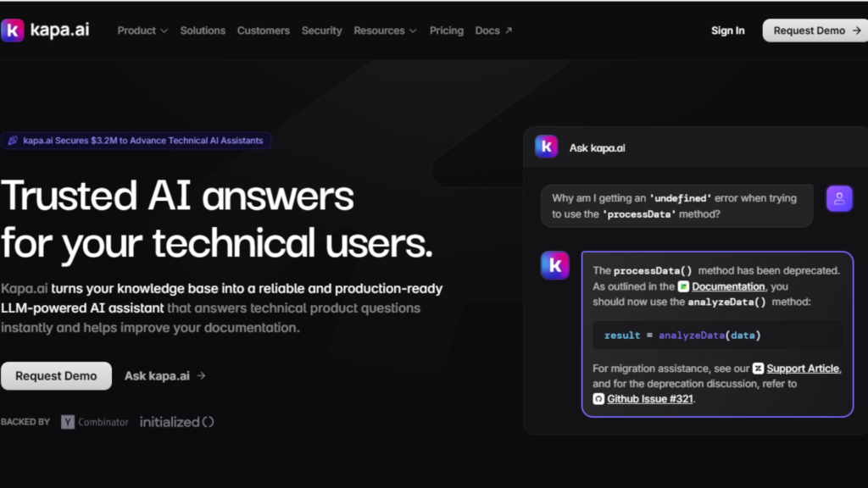Click the kapa avatar beside the answer
Image resolution: width=868 pixels, height=488 pixels.
[x=554, y=265]
